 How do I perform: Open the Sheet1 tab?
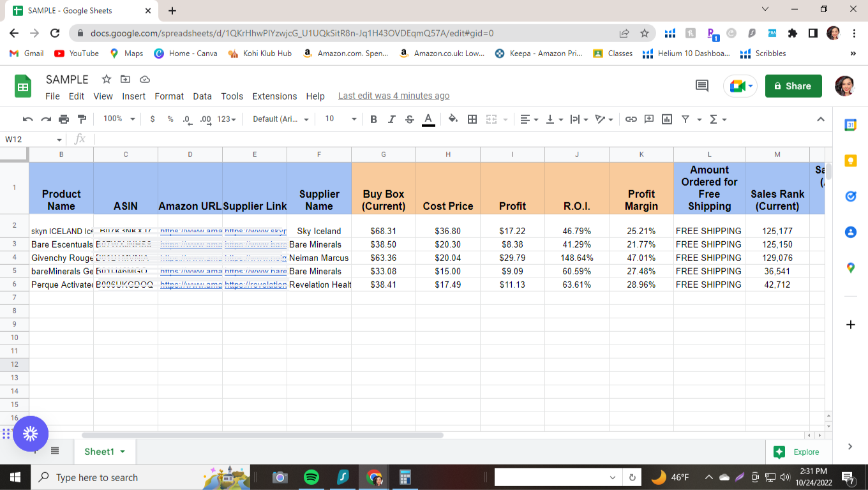[105, 452]
